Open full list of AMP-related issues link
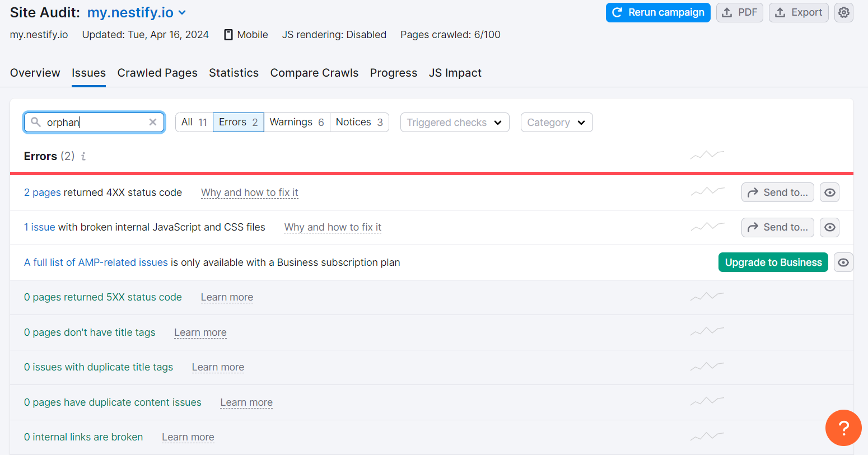 click(96, 262)
